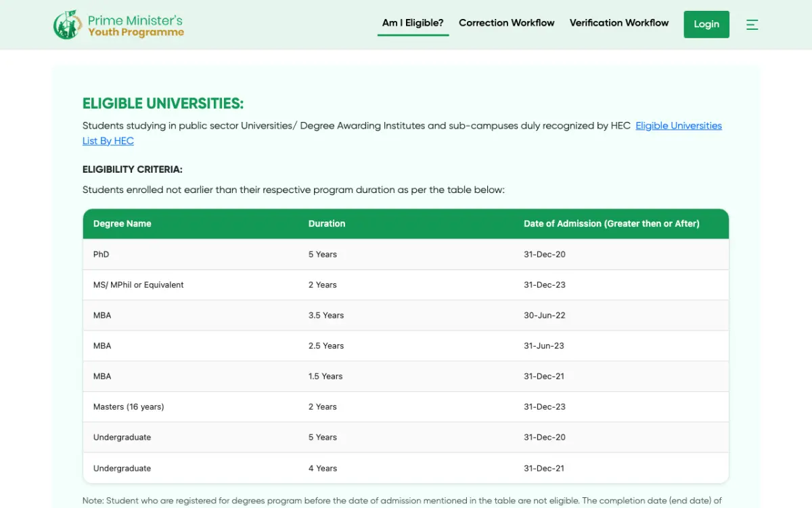The image size is (812, 508).
Task: Go to Verification Workflow
Action: 619,23
